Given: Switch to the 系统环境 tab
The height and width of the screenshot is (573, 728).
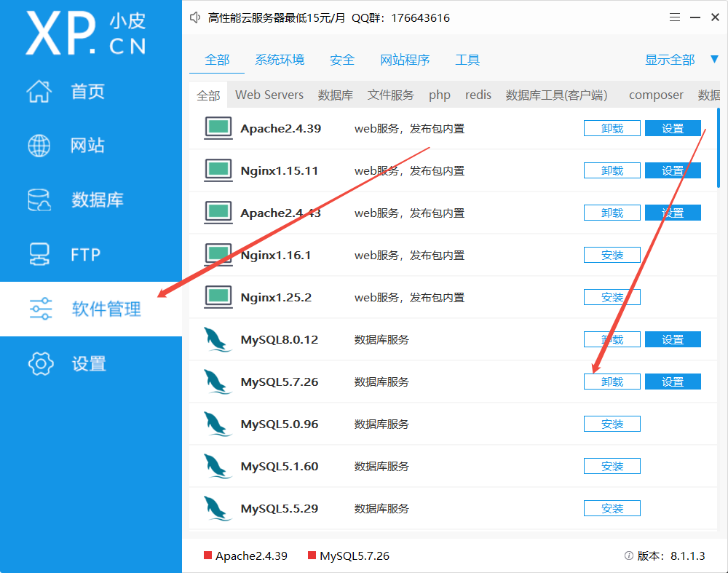Looking at the screenshot, I should coord(280,60).
